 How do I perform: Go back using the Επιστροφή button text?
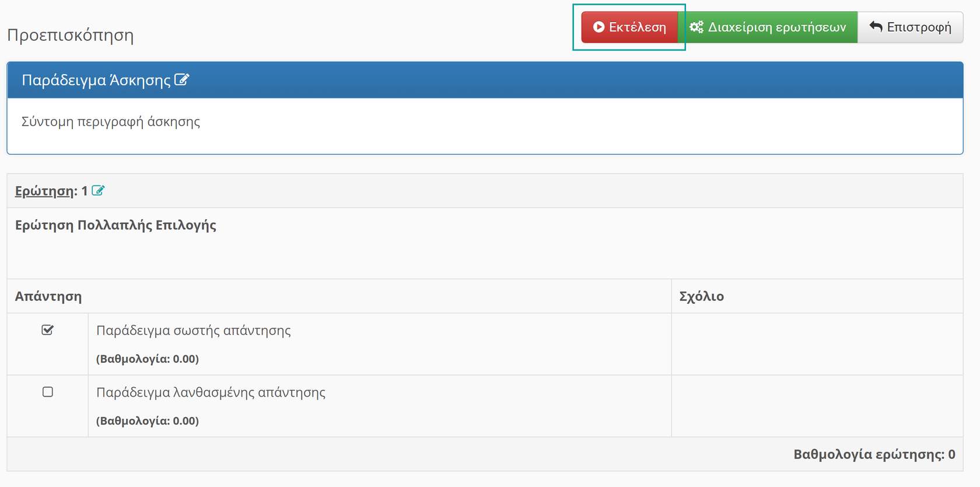(919, 27)
